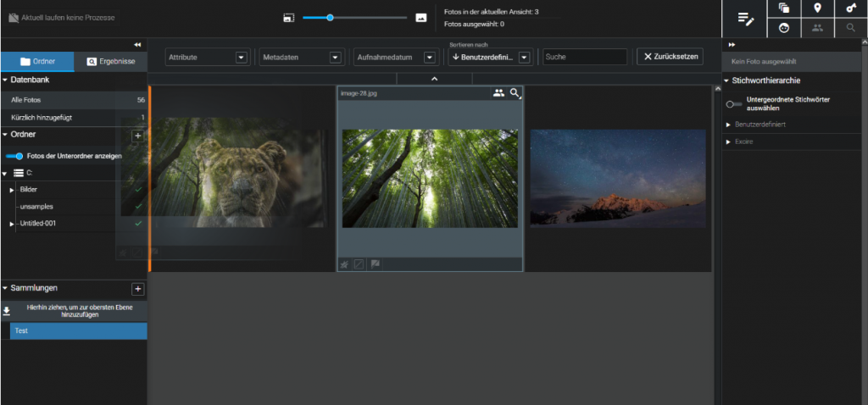868x405 pixels.
Task: Open the face search icon
Action: (x=784, y=28)
